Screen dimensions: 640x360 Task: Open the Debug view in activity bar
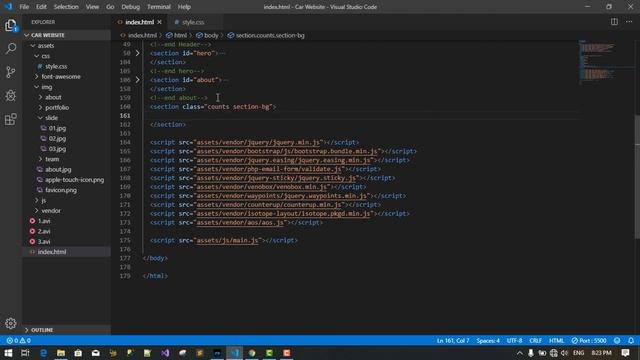pyautogui.click(x=11, y=96)
